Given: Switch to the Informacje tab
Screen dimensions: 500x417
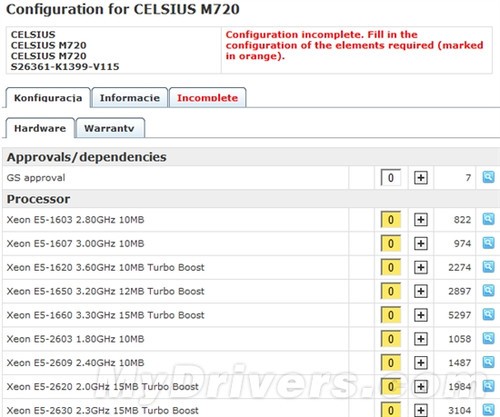Looking at the screenshot, I should [130, 98].
